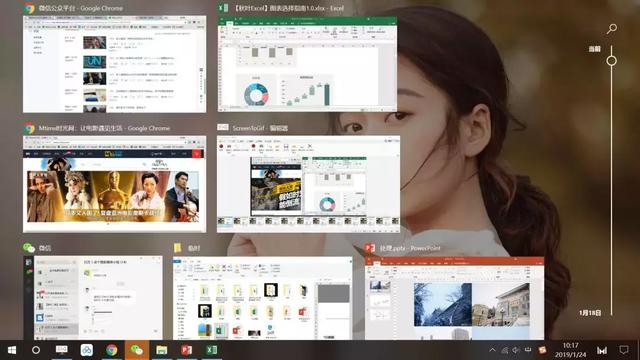Open the ScreenToGif taskbar icon
Image resolution: width=640 pixels, height=360 pixels.
tap(61, 350)
